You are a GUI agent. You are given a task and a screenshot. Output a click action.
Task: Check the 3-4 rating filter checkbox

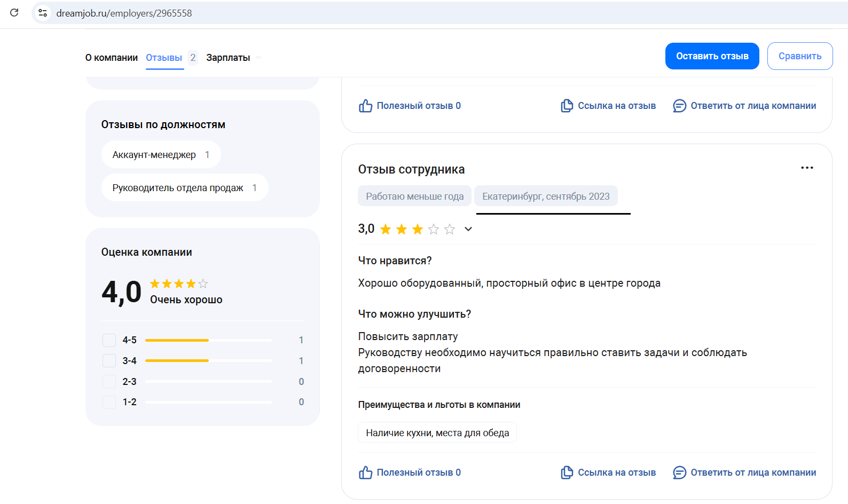click(x=109, y=361)
